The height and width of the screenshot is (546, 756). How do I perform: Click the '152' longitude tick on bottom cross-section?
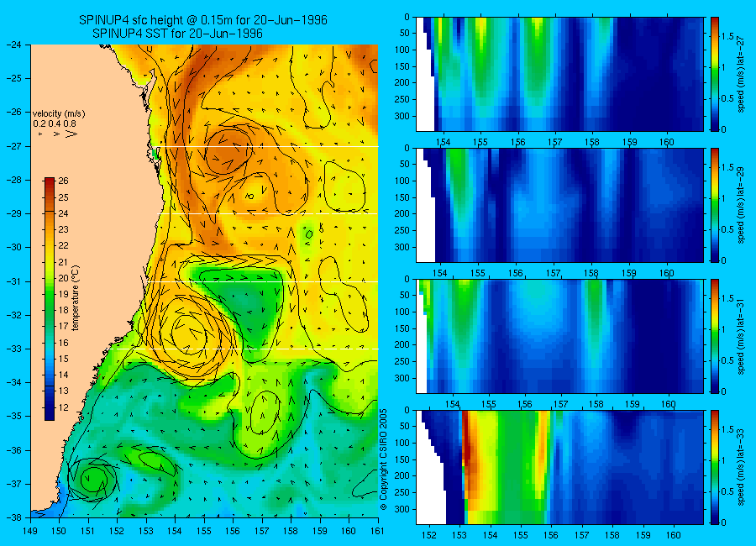click(428, 535)
